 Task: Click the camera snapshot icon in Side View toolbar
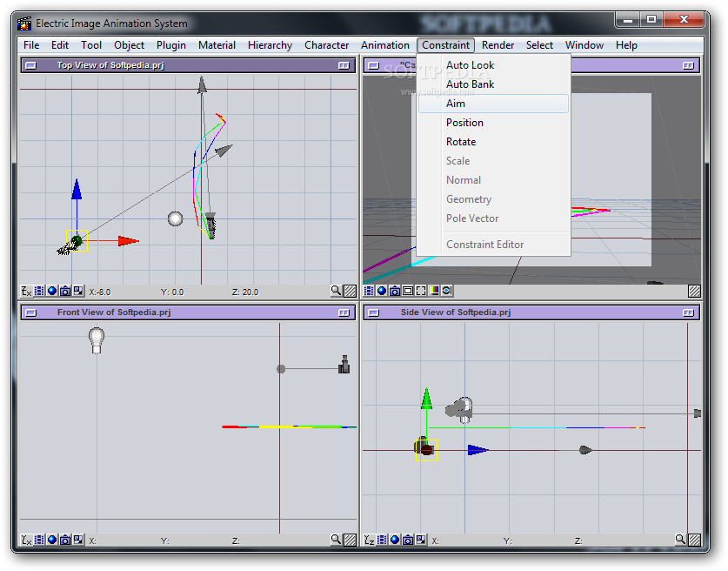[408, 540]
